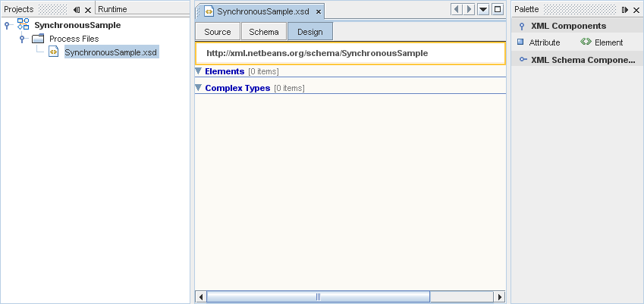Click the Elements '[0 items]' count text
This screenshot has width=644, height=304.
coord(263,72)
